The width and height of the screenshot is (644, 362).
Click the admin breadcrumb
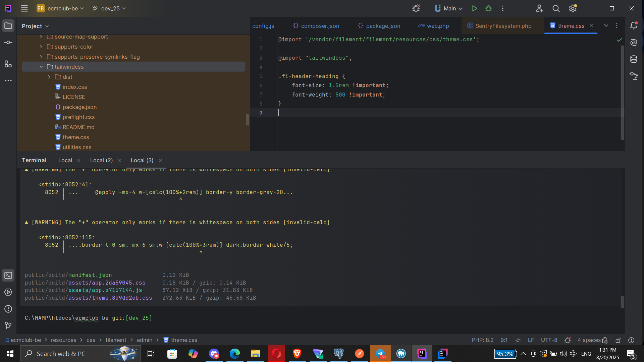click(x=145, y=340)
